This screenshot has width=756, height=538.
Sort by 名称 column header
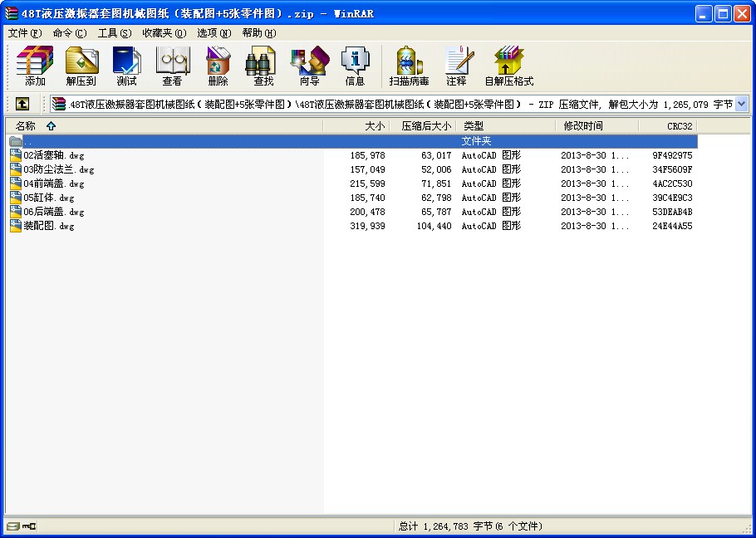click(164, 126)
